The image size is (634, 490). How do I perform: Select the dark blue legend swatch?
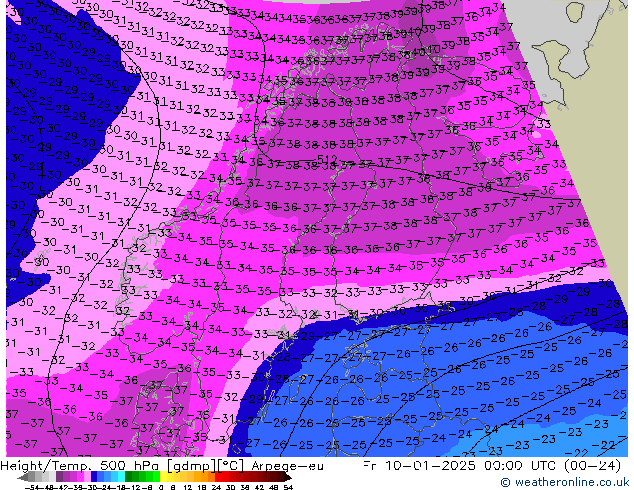coord(94,478)
